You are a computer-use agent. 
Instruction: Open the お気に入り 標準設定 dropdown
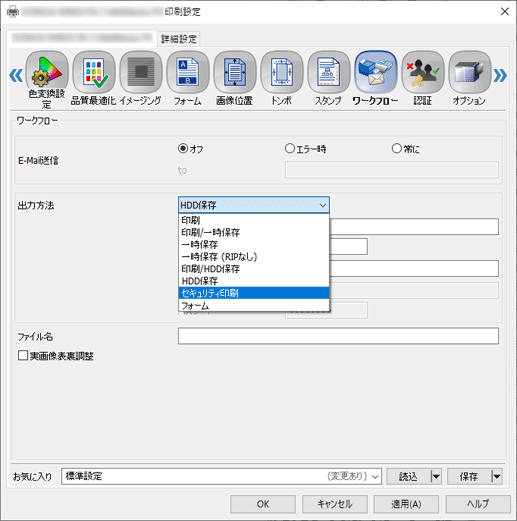(221, 476)
